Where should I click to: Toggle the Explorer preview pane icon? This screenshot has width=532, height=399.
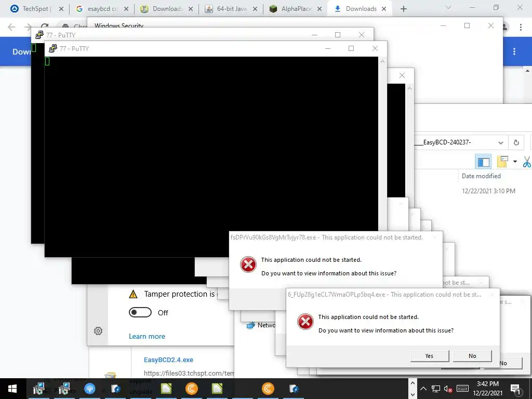pos(484,162)
